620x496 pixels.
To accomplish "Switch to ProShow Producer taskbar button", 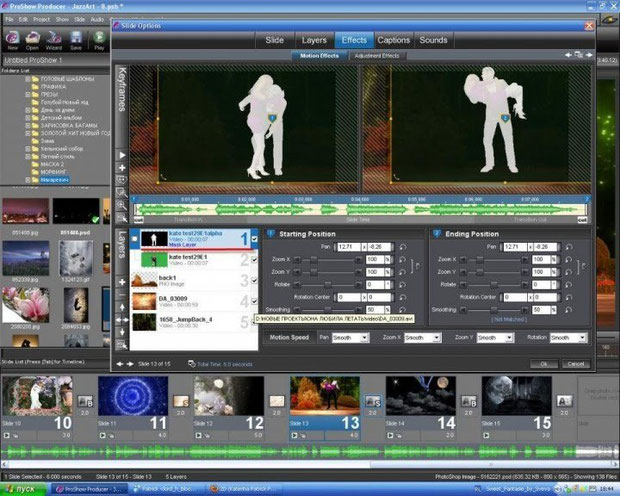I will [90, 489].
